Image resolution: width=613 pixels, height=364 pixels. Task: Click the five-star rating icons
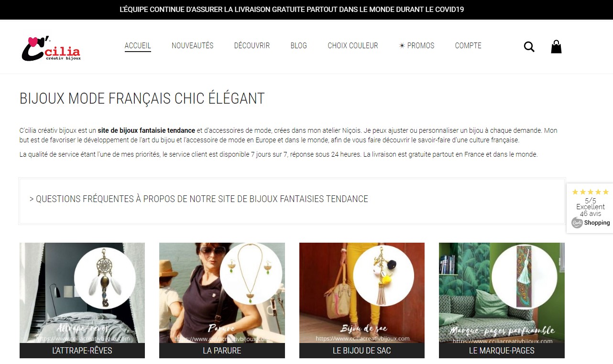pos(591,192)
